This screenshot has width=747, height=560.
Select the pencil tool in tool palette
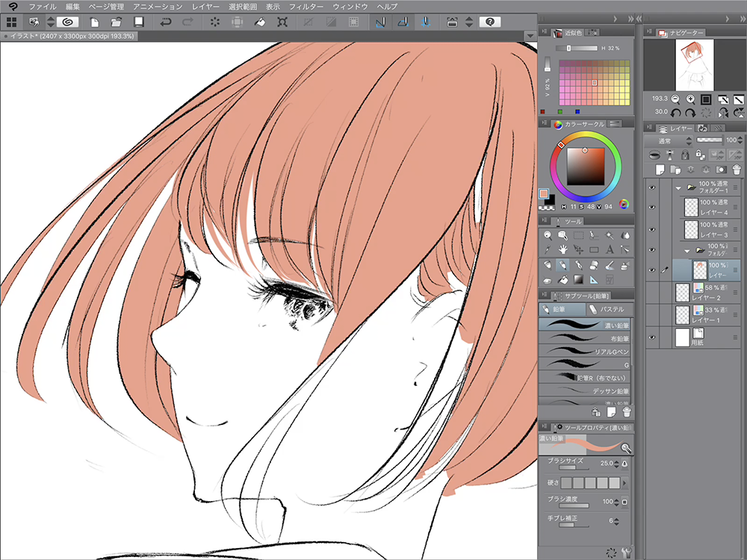pyautogui.click(x=563, y=265)
